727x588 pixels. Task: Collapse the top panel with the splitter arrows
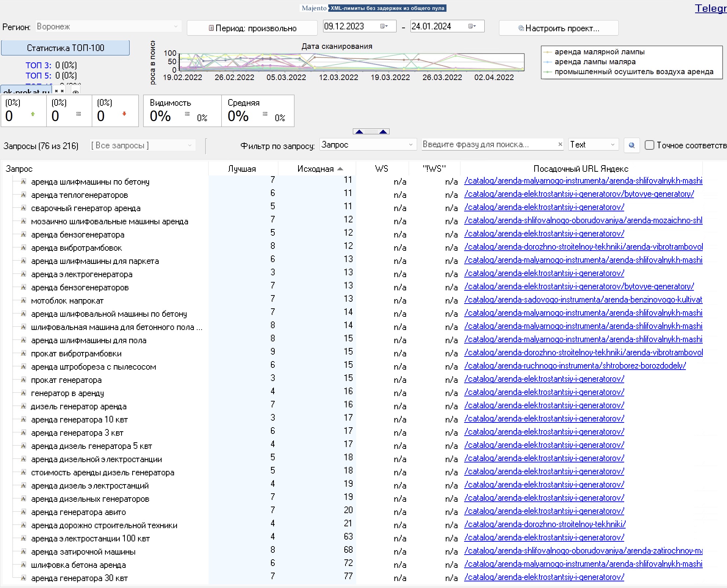point(371,131)
